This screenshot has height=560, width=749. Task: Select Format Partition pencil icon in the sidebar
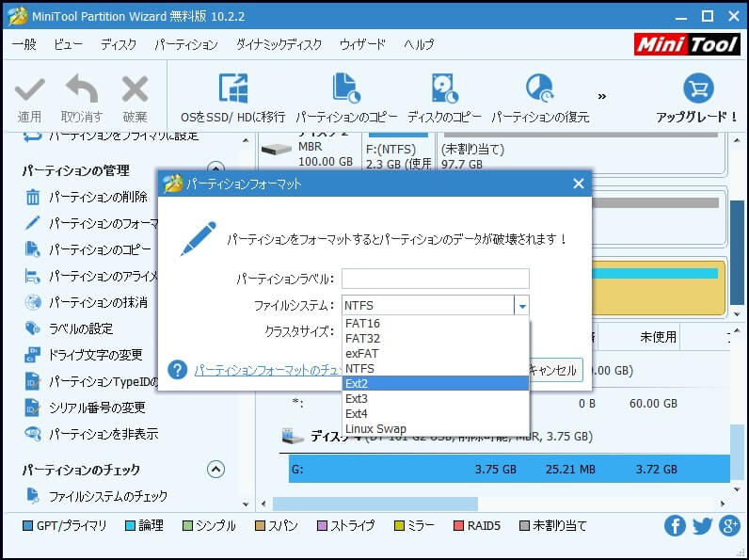click(x=33, y=223)
